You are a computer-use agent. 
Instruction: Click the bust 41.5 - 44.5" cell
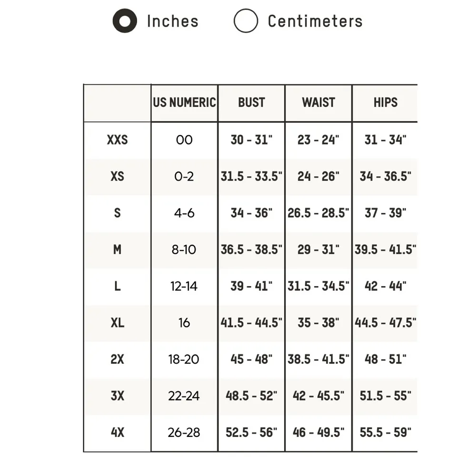click(x=251, y=323)
